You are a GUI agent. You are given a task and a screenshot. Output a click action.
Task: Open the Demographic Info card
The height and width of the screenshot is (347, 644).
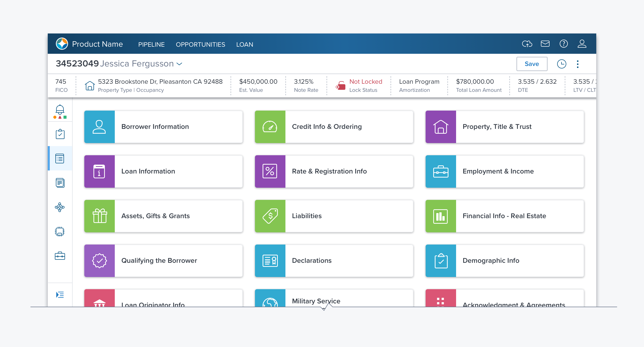tap(505, 261)
